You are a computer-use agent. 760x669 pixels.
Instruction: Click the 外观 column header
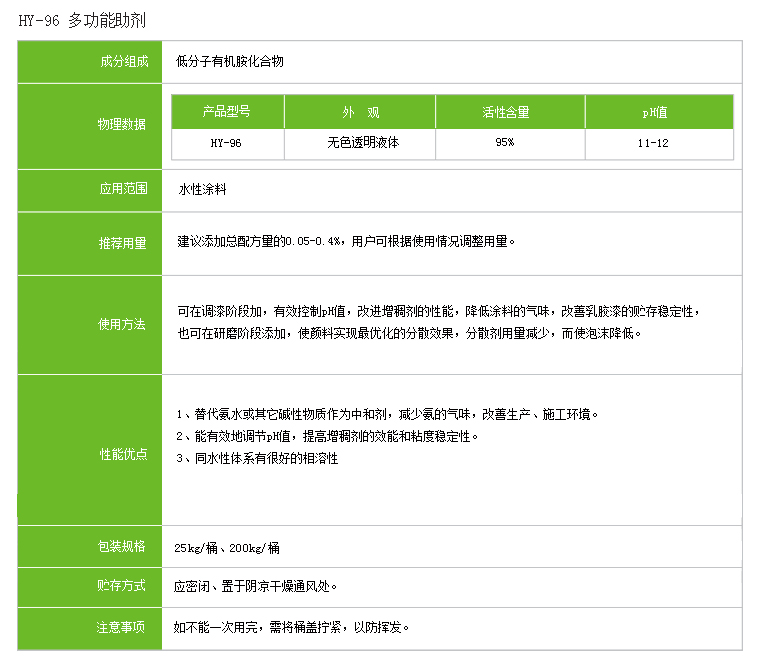pos(360,112)
